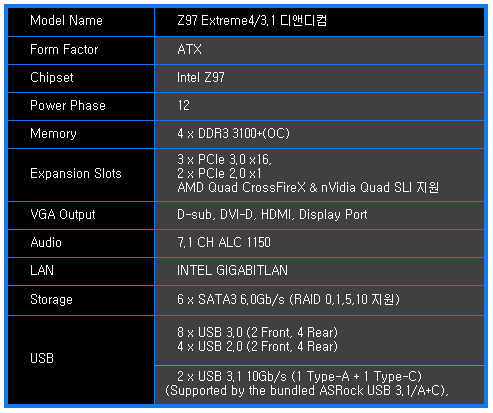
Task: Click the Model Name label cell
Action: (x=81, y=22)
